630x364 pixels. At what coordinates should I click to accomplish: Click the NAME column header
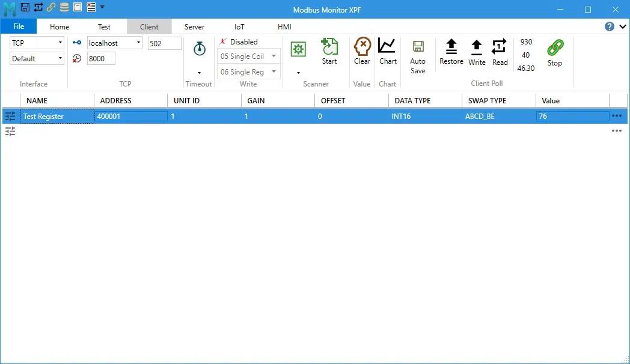pos(57,100)
